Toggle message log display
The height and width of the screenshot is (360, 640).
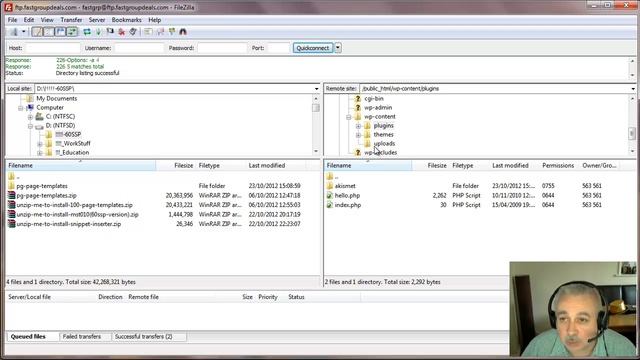(37, 32)
